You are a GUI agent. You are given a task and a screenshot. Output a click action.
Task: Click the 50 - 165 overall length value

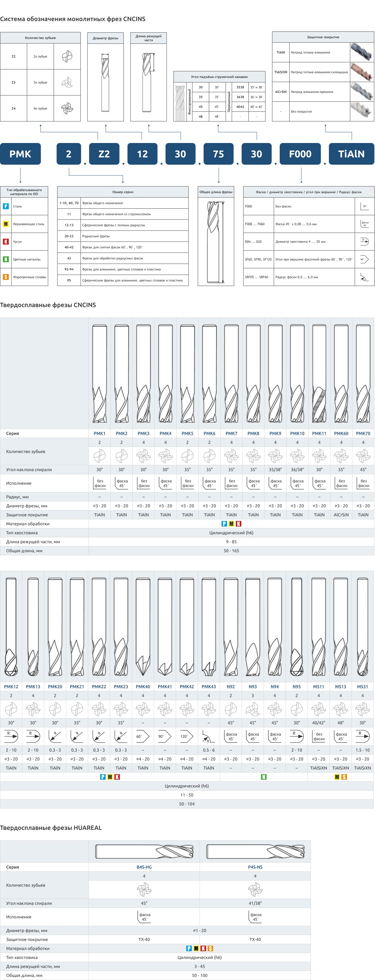coord(231,550)
